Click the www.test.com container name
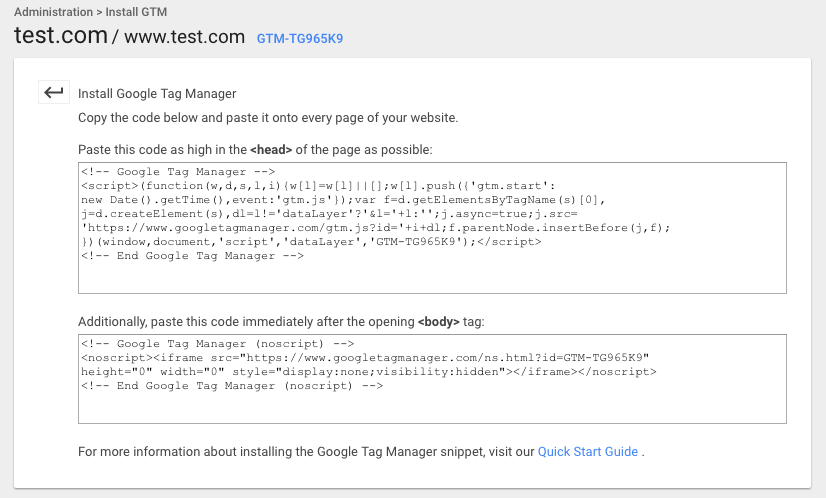This screenshot has width=826, height=498. 184,37
